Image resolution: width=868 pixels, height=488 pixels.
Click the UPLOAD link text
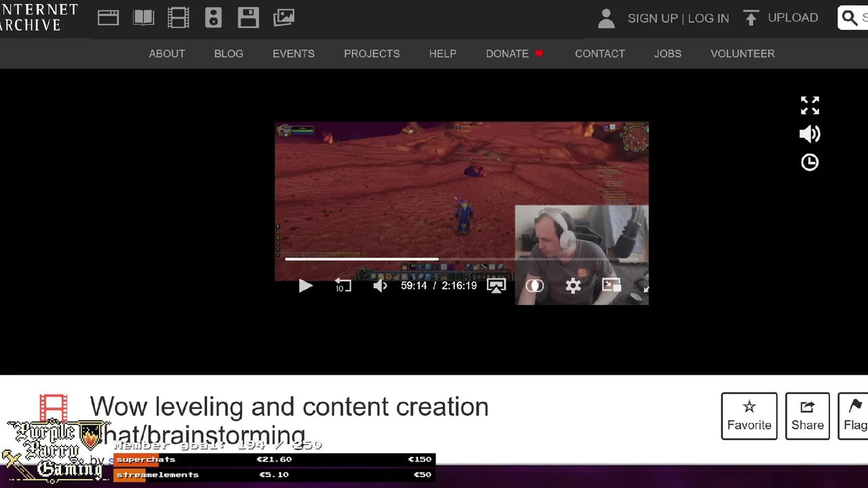793,18
